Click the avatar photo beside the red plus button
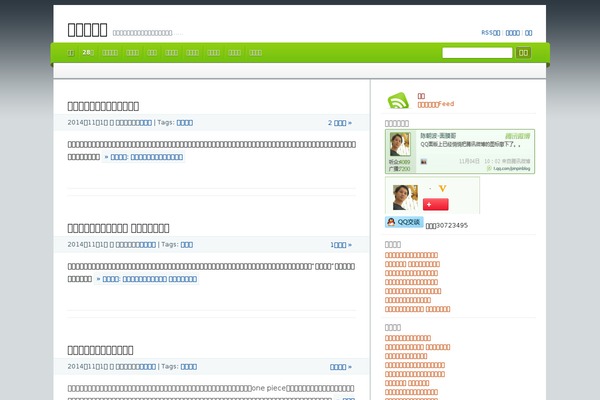 (x=405, y=198)
